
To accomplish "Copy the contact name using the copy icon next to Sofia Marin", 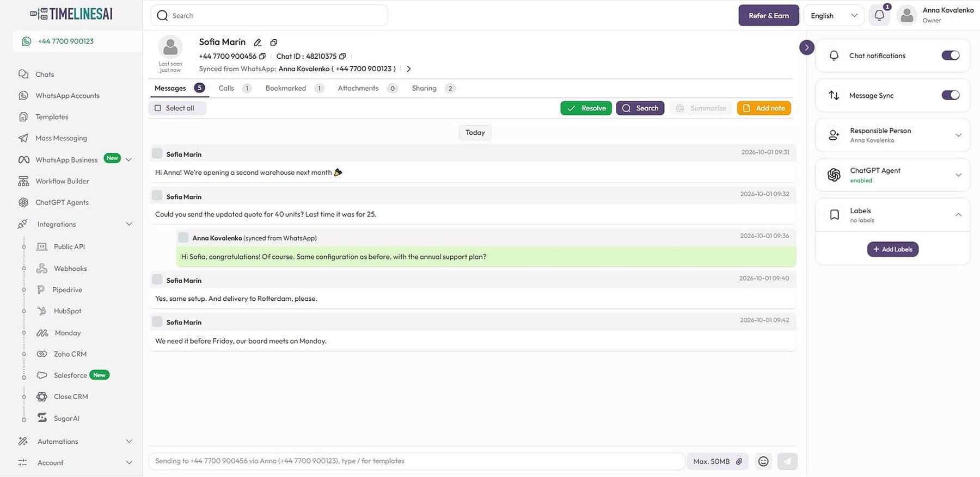I will 274,42.
